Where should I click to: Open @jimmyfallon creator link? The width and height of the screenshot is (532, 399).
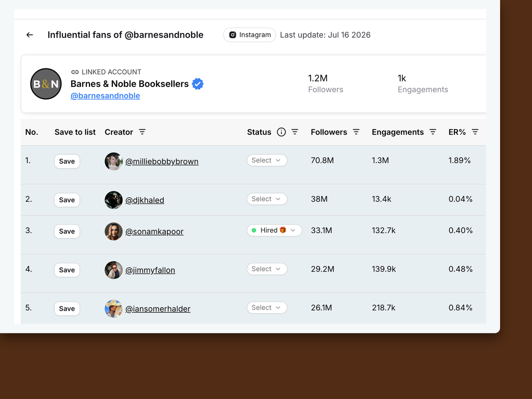click(150, 270)
